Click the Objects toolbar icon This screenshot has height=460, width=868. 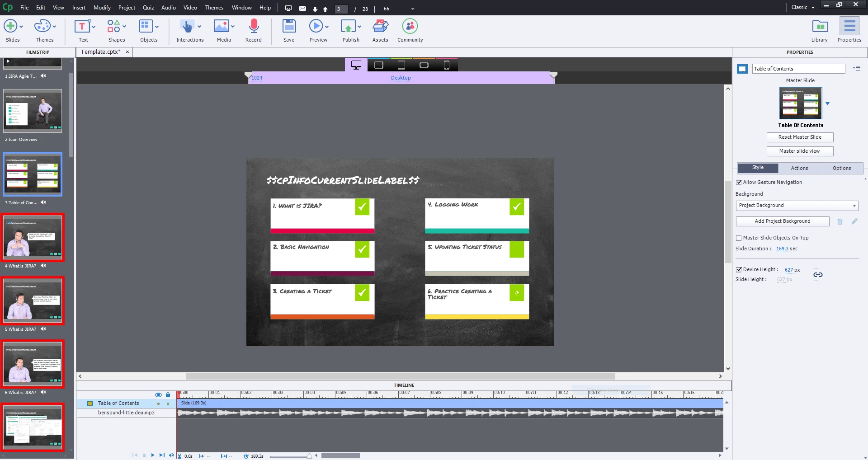pos(146,26)
